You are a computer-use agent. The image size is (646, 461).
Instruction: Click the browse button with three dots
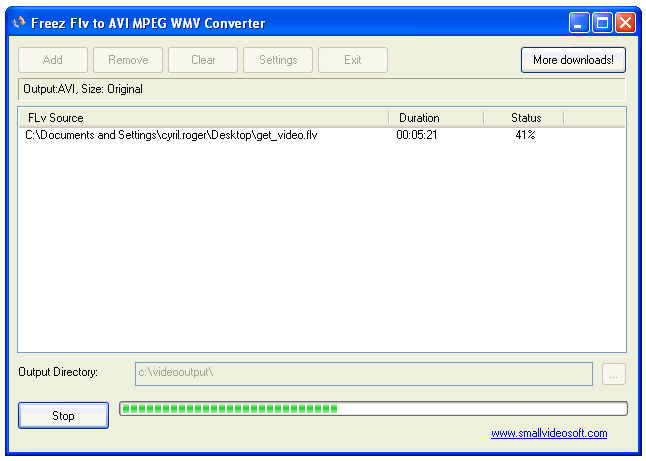click(613, 374)
